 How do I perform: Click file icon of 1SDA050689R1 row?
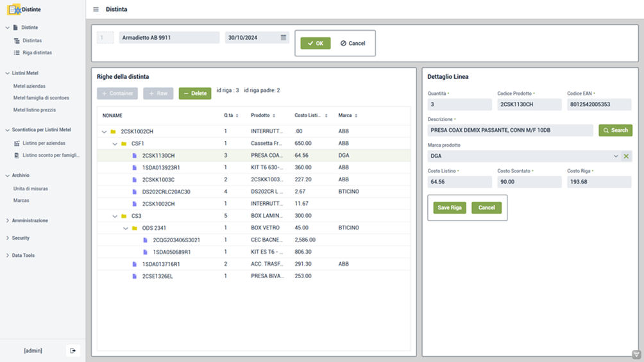point(145,252)
